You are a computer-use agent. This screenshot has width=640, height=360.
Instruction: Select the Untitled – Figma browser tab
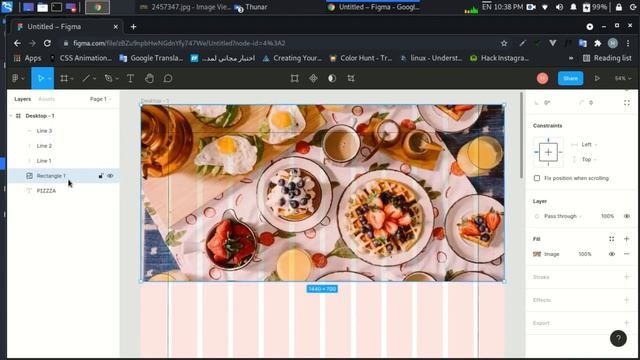coord(65,27)
